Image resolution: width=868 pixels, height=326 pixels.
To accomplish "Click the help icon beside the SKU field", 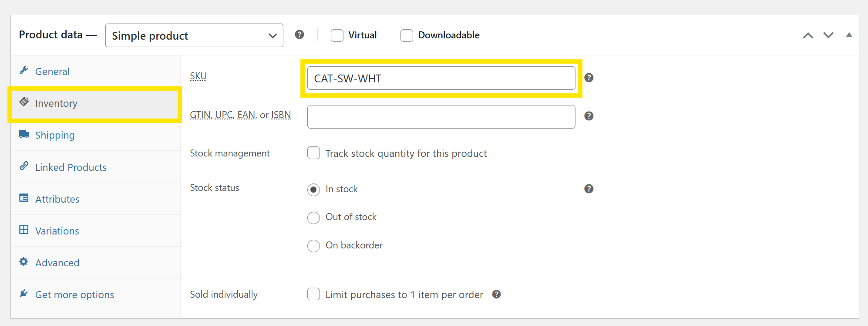I will 589,78.
